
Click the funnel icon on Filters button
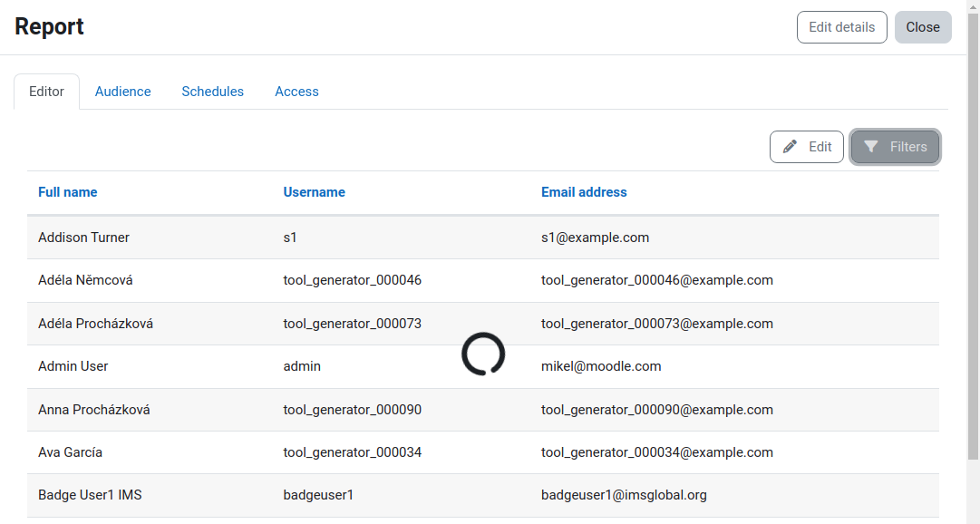tap(870, 146)
